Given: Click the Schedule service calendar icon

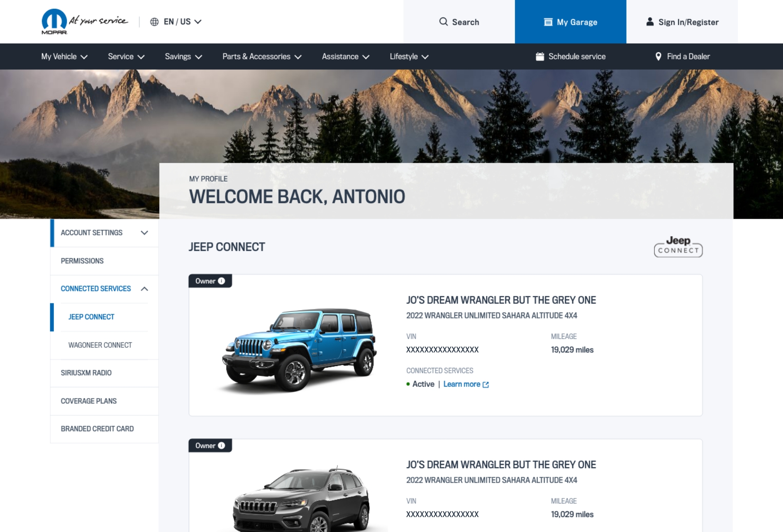Looking at the screenshot, I should 539,56.
